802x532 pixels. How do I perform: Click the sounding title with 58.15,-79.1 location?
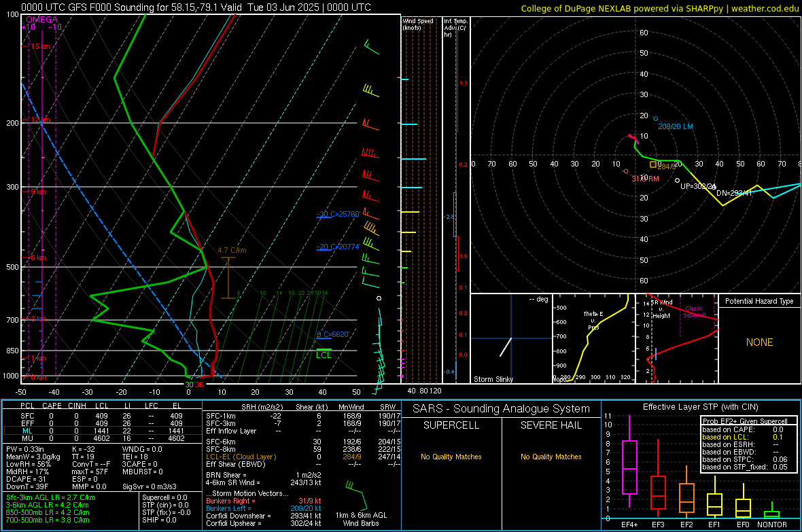click(196, 7)
